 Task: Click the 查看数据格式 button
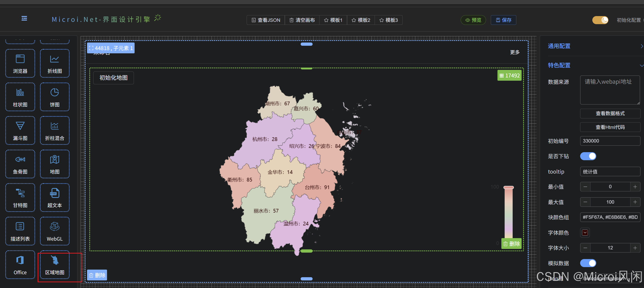pos(610,113)
